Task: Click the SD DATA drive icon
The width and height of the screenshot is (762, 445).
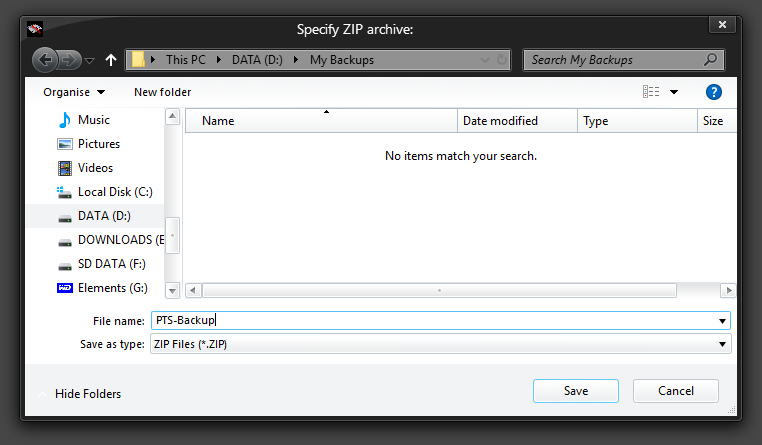Action: point(65,267)
